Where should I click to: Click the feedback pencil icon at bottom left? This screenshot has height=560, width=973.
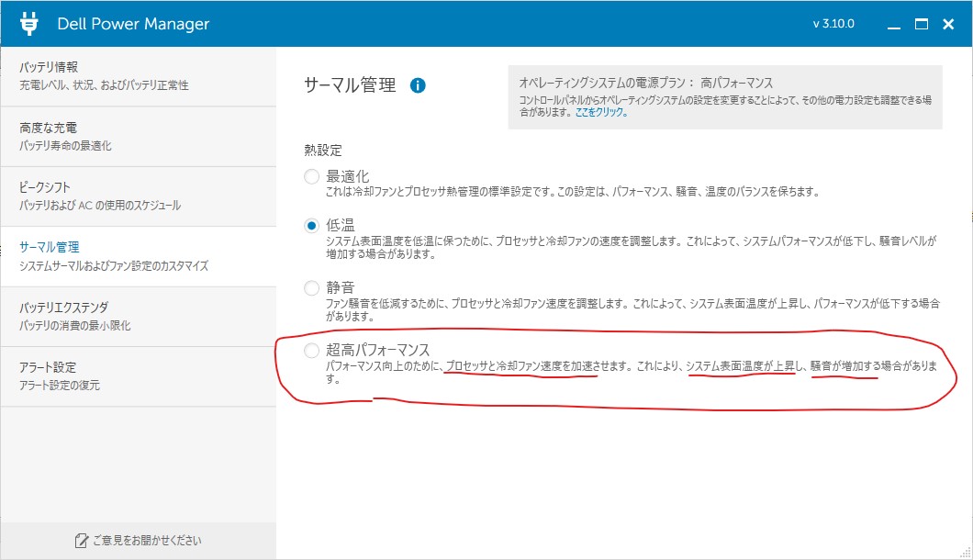pos(81,541)
